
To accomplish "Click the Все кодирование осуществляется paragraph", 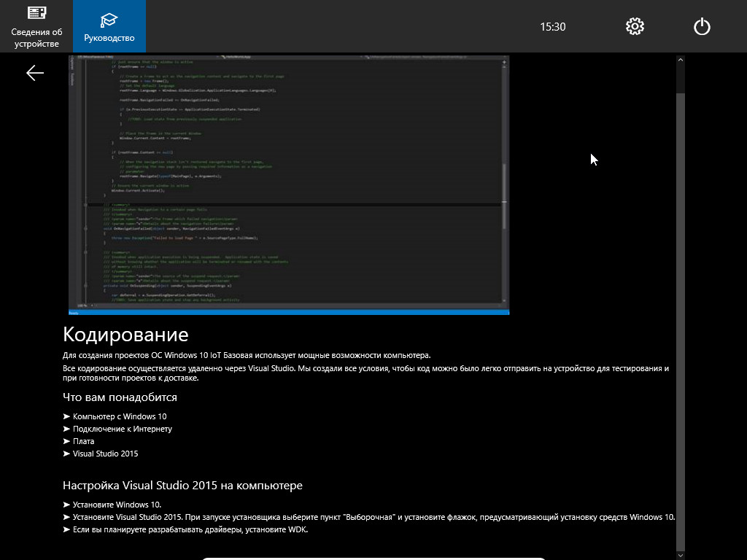I will (366, 373).
